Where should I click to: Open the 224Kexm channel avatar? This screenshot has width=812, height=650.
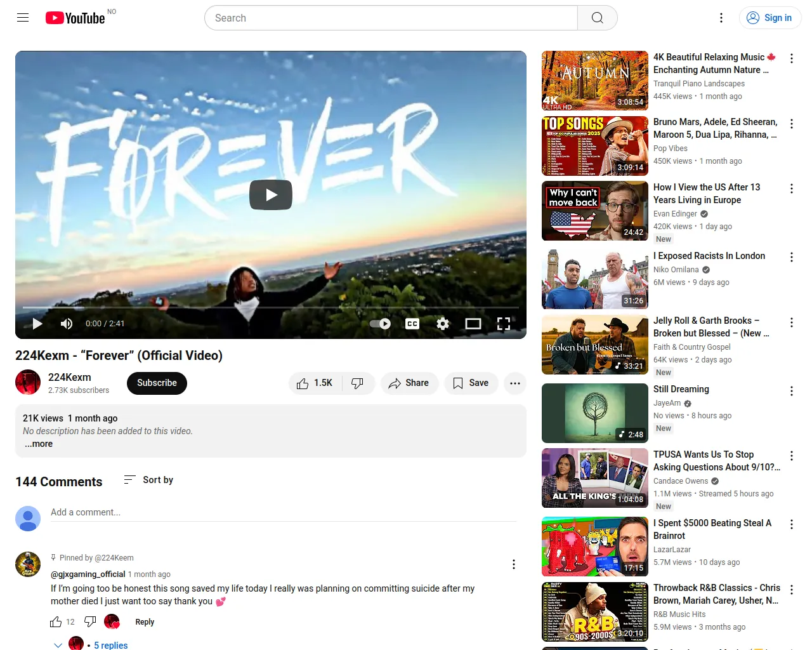28,382
